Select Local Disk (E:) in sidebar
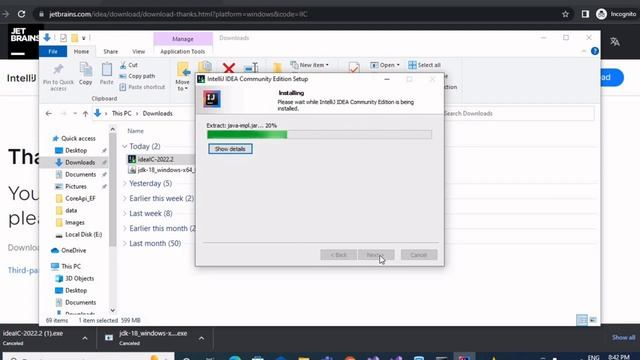 [x=78, y=235]
